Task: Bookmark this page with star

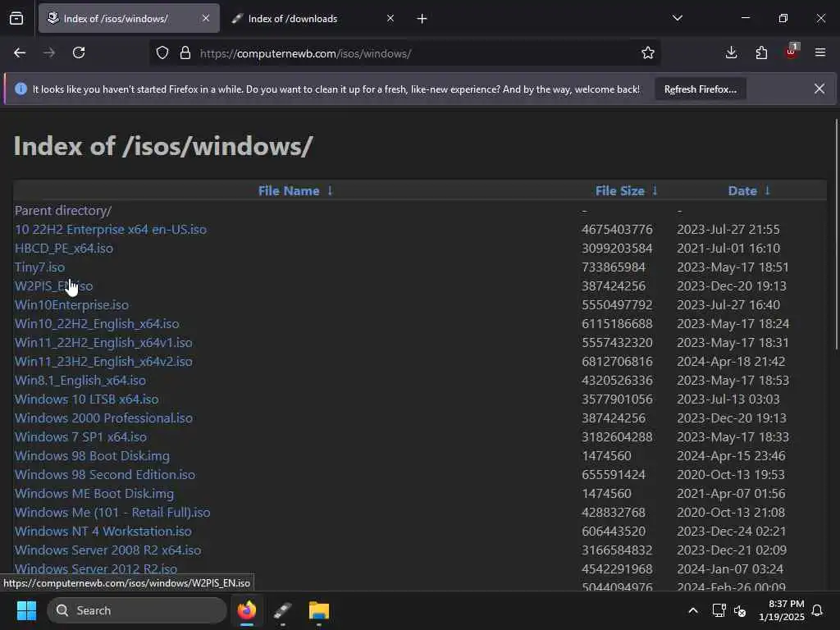Action: pos(648,53)
